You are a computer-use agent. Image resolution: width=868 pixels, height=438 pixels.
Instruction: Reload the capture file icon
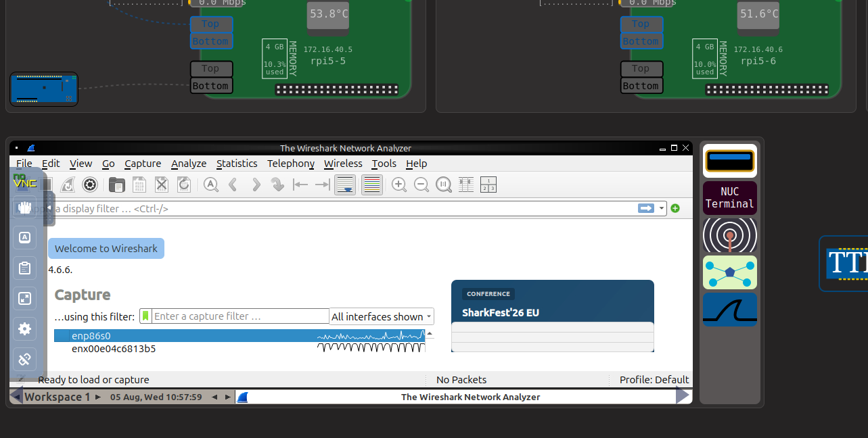click(x=183, y=185)
